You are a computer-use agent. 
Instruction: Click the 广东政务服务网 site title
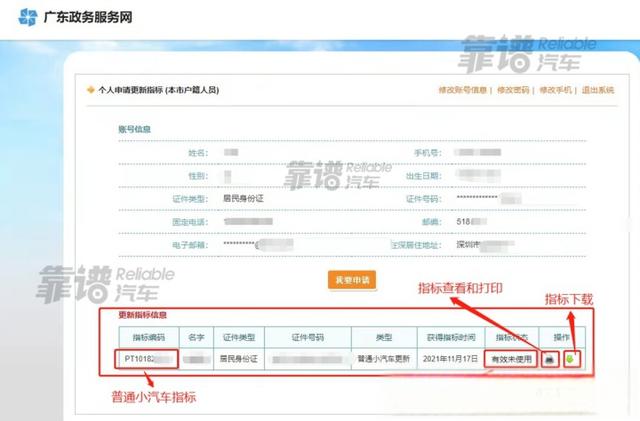click(88, 17)
